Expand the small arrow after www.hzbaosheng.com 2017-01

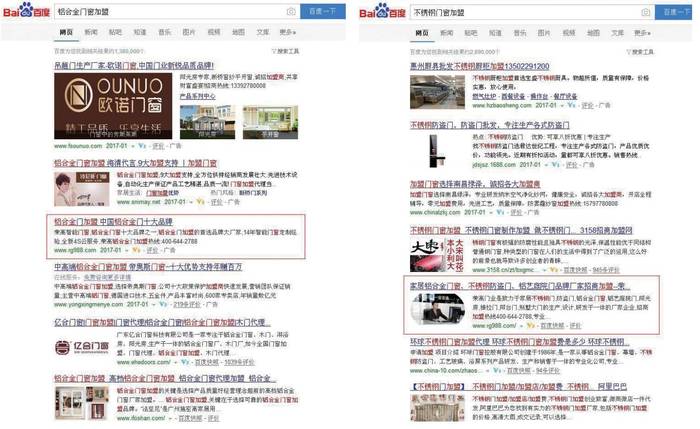point(562,106)
